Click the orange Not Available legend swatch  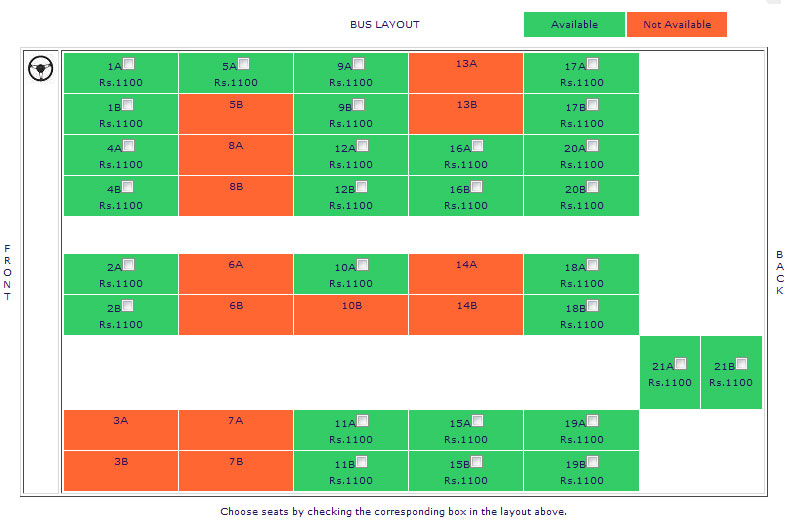pos(677,24)
